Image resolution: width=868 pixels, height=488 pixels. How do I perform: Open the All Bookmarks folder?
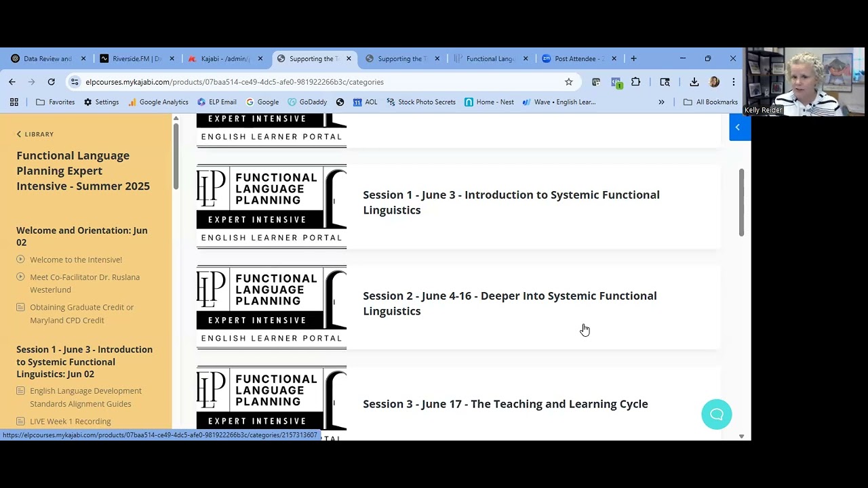711,102
